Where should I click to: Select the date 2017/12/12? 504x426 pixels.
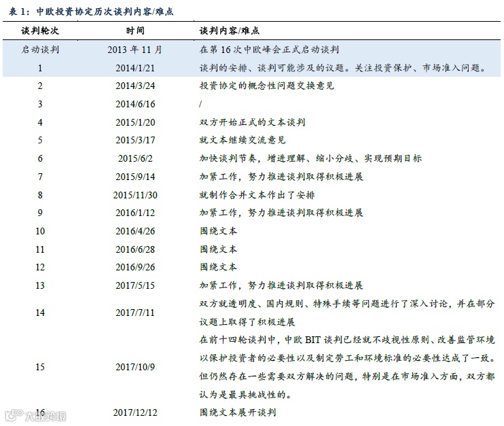[135, 413]
